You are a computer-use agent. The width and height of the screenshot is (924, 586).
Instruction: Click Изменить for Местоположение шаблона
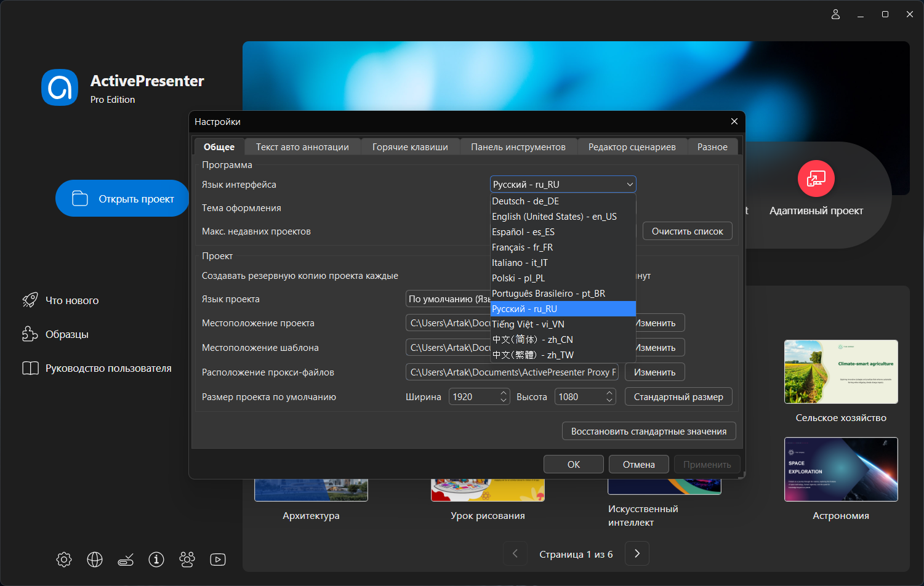click(x=659, y=348)
